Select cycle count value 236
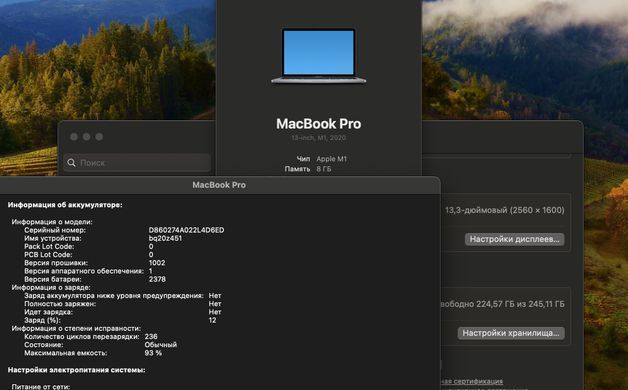The width and height of the screenshot is (628, 390). click(151, 336)
